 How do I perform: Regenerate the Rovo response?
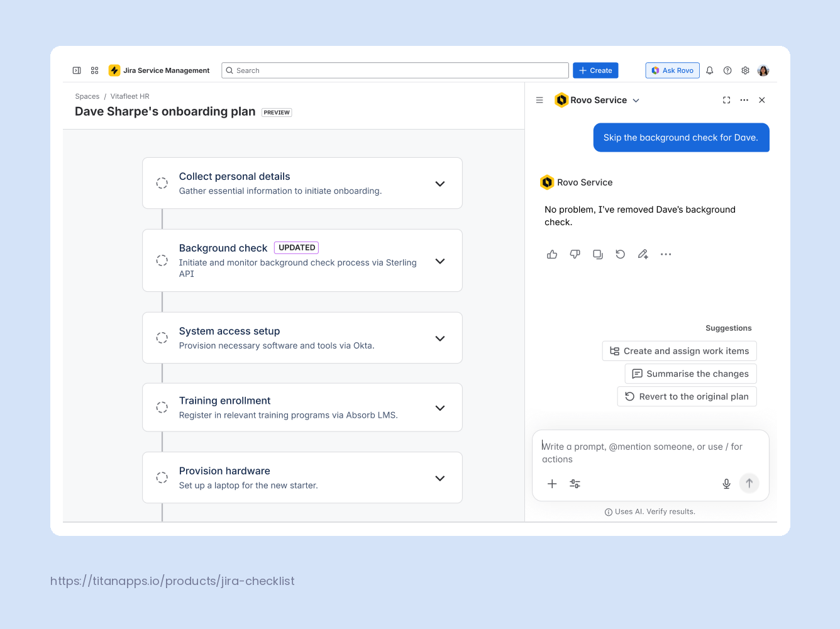[x=621, y=254]
